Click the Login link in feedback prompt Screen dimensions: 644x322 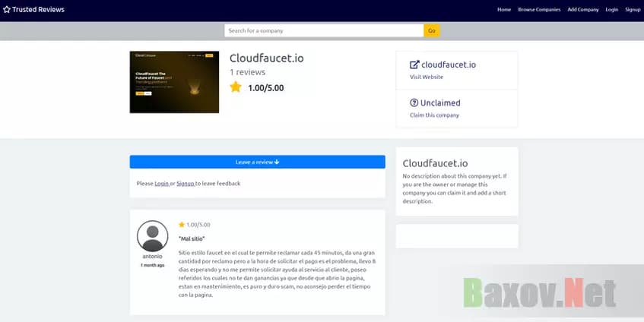(x=161, y=183)
